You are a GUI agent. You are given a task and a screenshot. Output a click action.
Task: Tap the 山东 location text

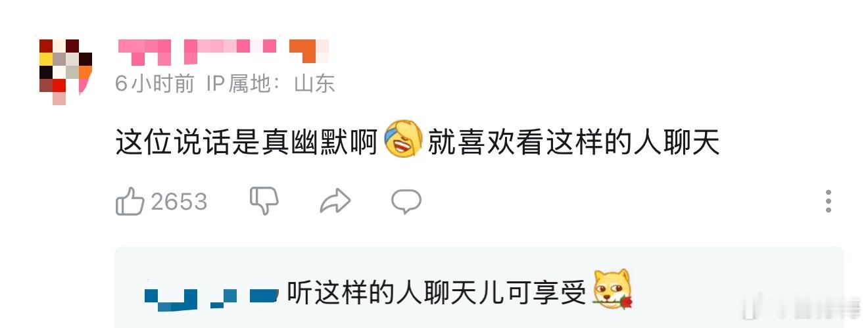click(314, 84)
